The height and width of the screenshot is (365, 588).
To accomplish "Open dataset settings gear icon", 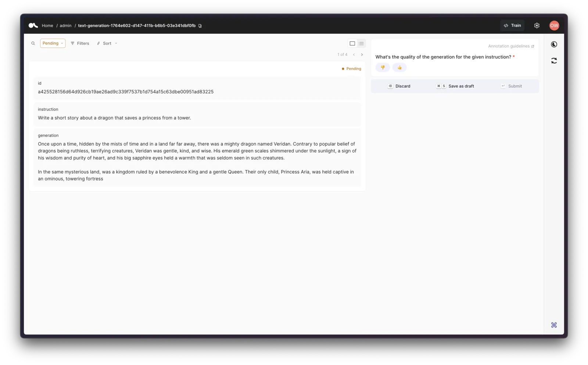I will pyautogui.click(x=537, y=25).
